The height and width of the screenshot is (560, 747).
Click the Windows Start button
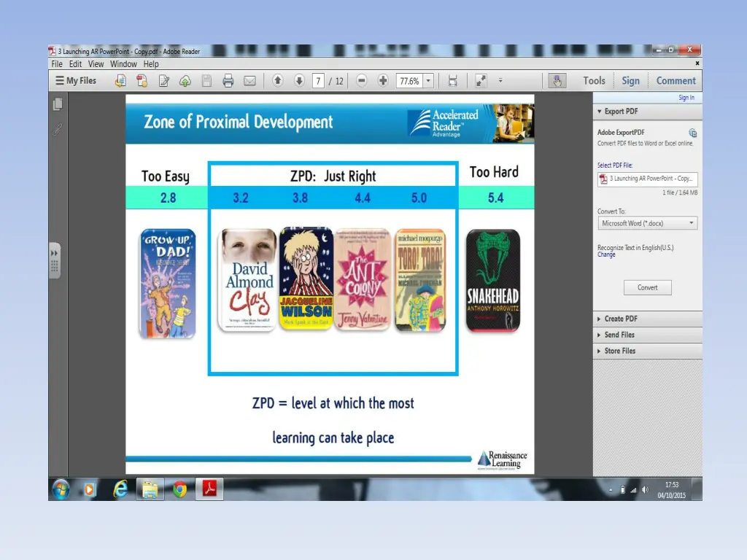[x=61, y=489]
